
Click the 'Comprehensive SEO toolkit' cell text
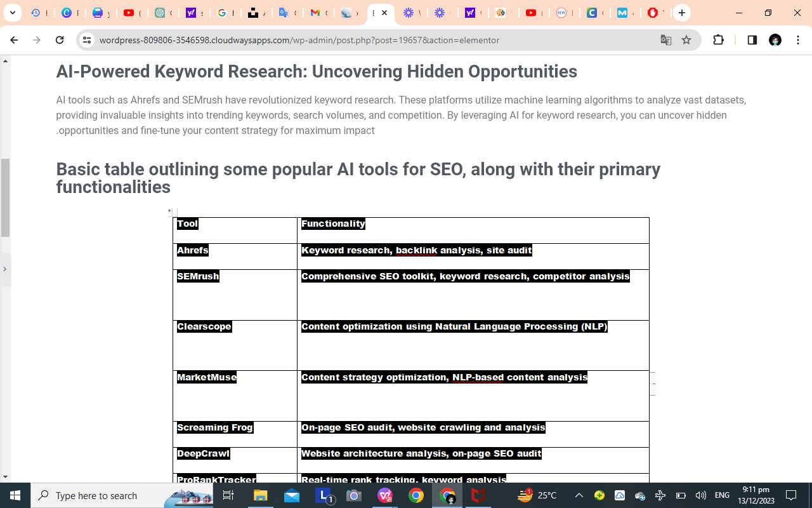[465, 276]
